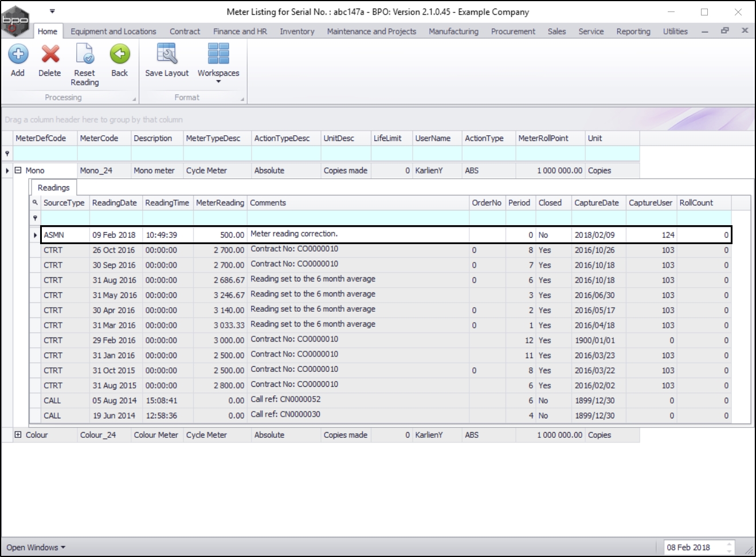Sort by the MeterDefCode column header
The image size is (756, 557).
point(45,138)
